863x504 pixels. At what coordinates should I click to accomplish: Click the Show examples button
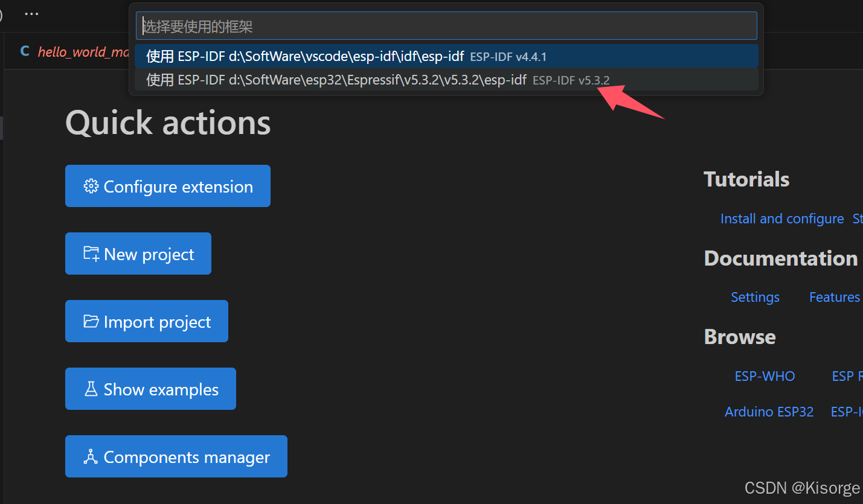point(150,389)
